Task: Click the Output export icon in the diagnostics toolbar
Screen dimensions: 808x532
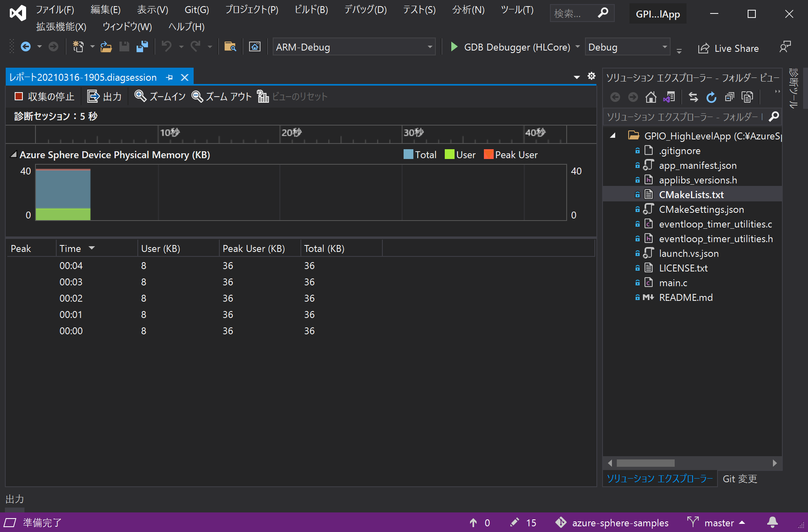Action: pos(93,97)
